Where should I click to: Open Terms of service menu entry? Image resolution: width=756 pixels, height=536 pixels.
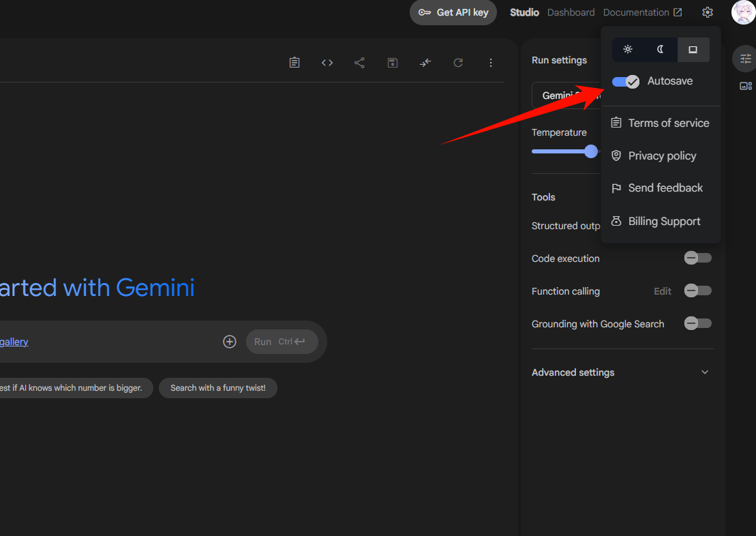click(x=661, y=123)
